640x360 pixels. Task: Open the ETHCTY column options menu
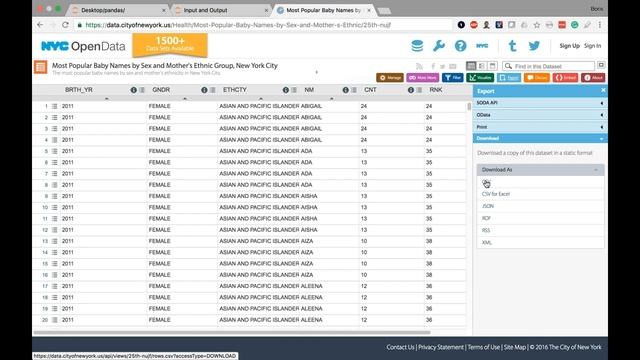pyautogui.click(x=294, y=90)
